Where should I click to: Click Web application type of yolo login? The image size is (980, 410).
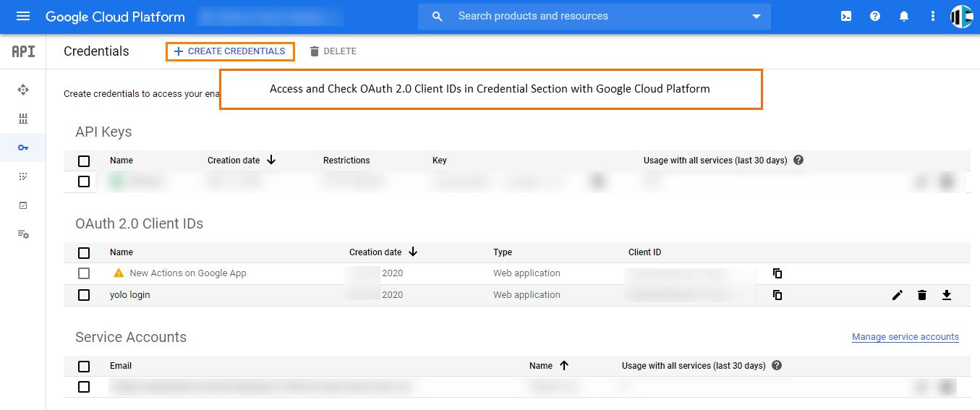click(527, 295)
